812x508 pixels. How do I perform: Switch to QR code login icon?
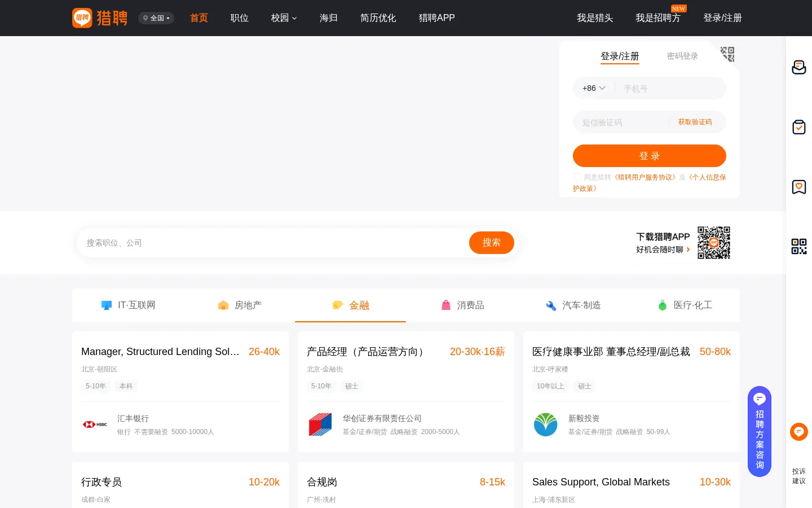click(727, 54)
